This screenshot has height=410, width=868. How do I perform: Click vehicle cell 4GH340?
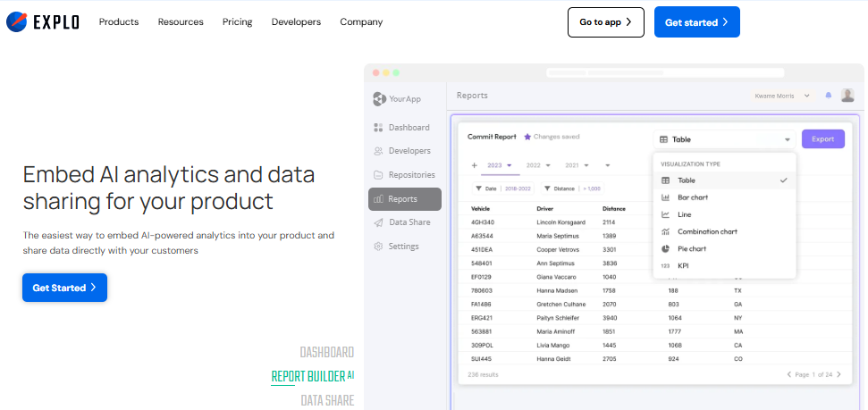[482, 222]
